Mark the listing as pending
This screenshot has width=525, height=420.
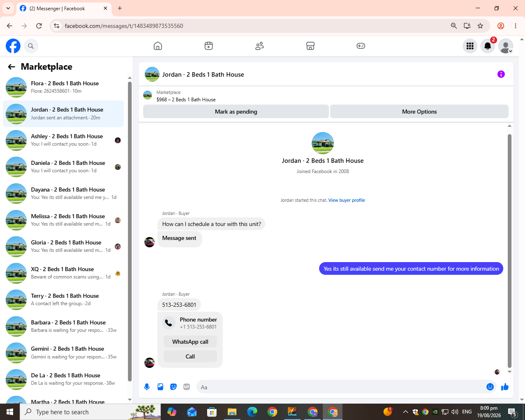point(236,112)
